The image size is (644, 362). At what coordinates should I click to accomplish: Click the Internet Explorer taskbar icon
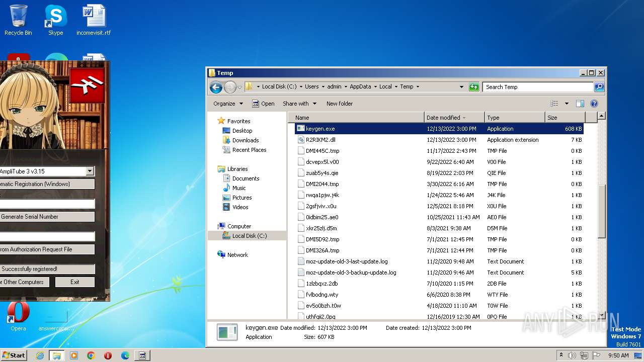click(40, 355)
